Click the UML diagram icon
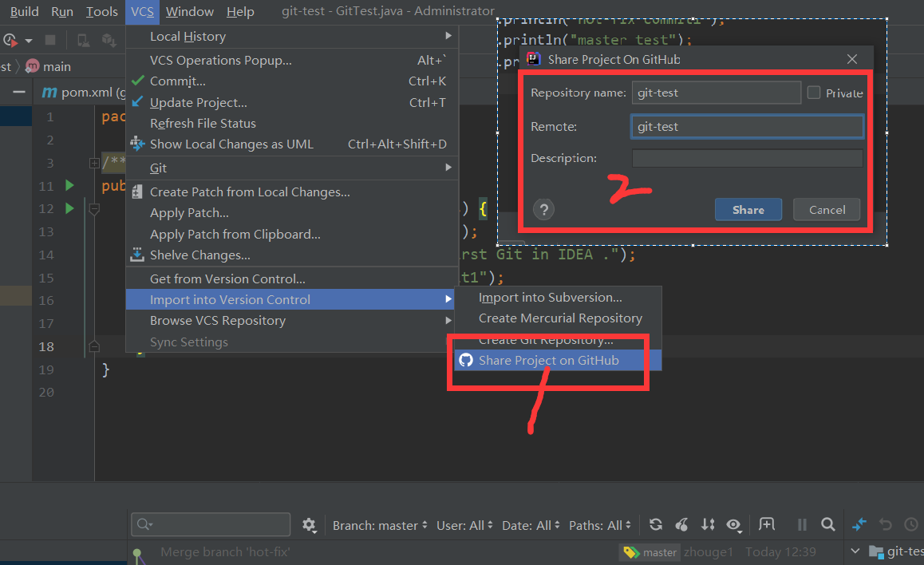The image size is (924, 565). (x=137, y=143)
